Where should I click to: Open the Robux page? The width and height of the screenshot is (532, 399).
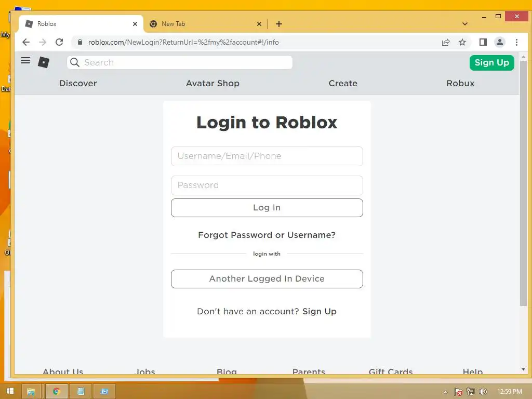(460, 83)
